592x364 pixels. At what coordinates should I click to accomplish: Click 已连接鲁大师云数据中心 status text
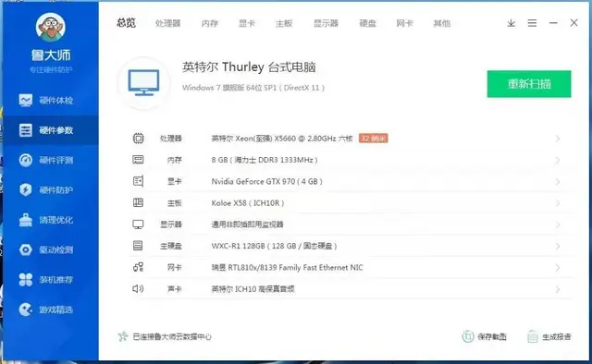click(172, 336)
